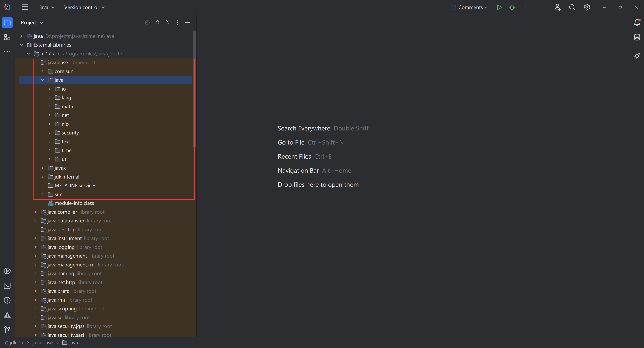Expand the jdk.internal folder
The image size is (644, 348).
[x=42, y=177]
